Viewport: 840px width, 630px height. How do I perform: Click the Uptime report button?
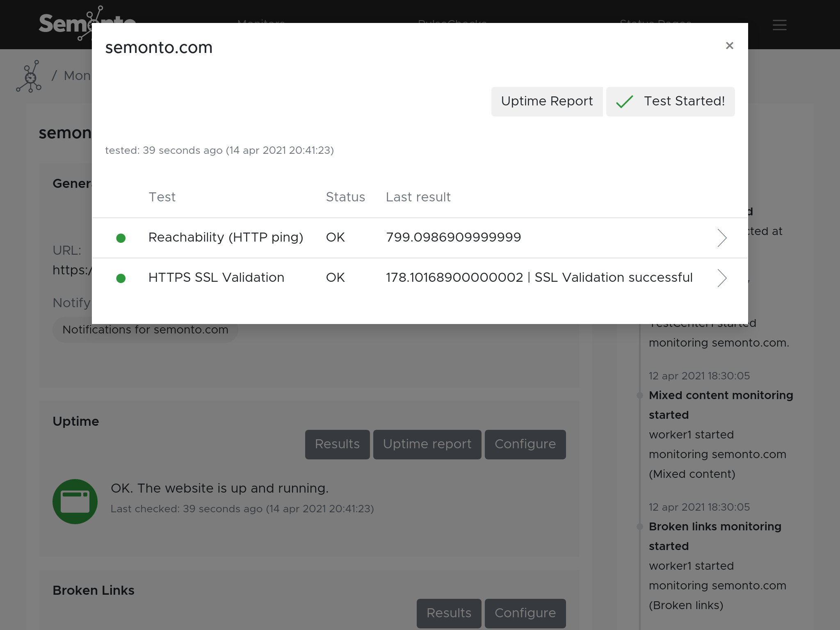click(427, 444)
